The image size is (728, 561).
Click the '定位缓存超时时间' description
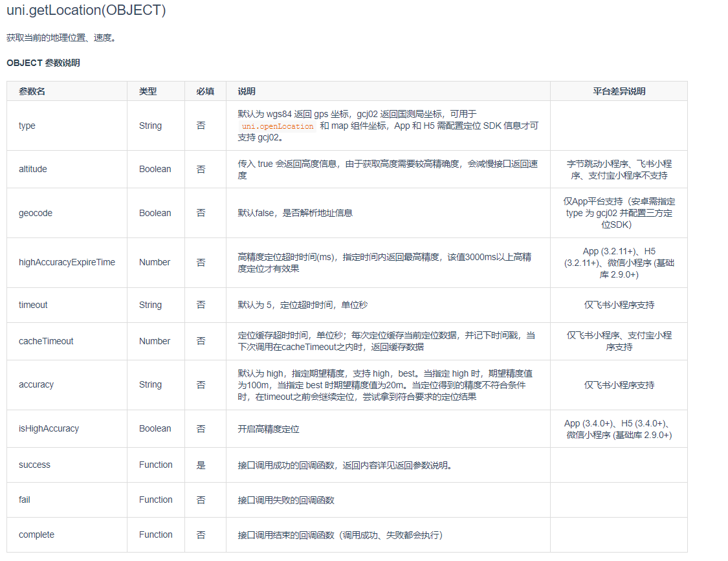(x=386, y=341)
